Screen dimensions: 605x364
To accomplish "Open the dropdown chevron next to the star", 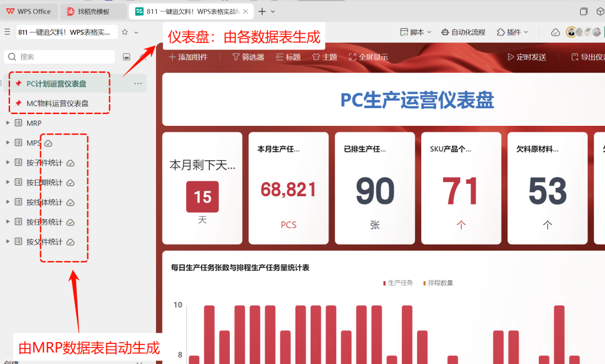I will [x=136, y=32].
